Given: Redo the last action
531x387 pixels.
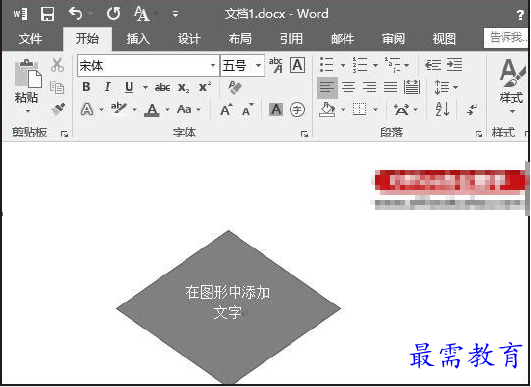Looking at the screenshot, I should tap(113, 14).
